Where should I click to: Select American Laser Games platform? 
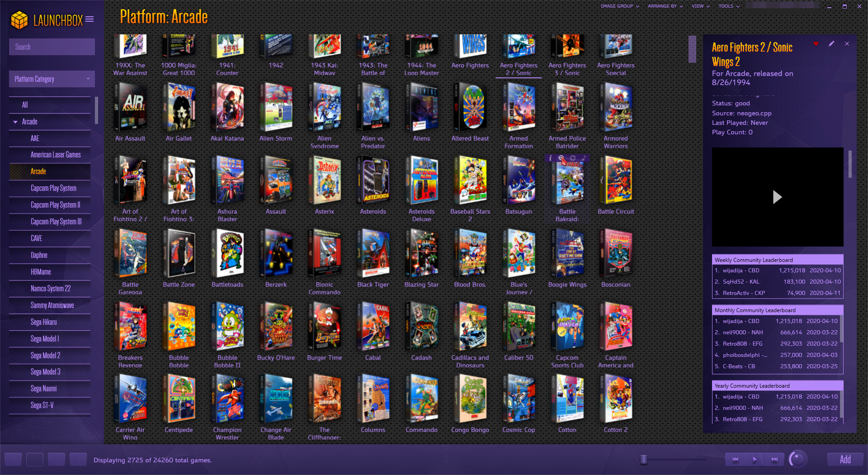click(x=50, y=155)
